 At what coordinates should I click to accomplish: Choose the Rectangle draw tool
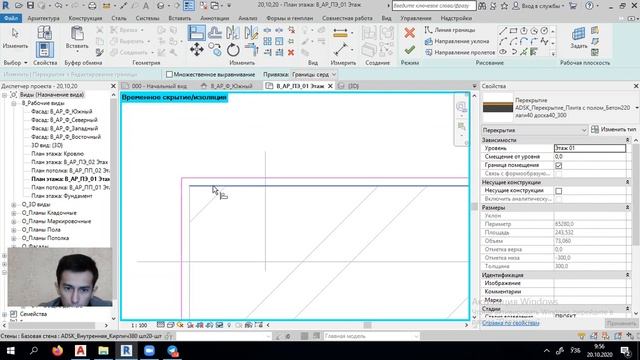point(513,31)
